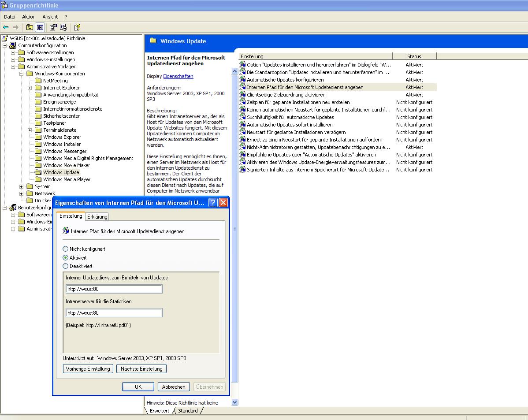Click the up one level folder icon
This screenshot has height=420, width=528.
click(x=30, y=27)
